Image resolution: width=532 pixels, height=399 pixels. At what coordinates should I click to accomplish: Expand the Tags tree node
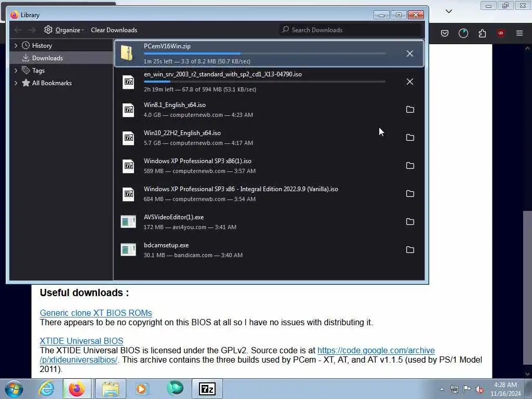(x=16, y=71)
